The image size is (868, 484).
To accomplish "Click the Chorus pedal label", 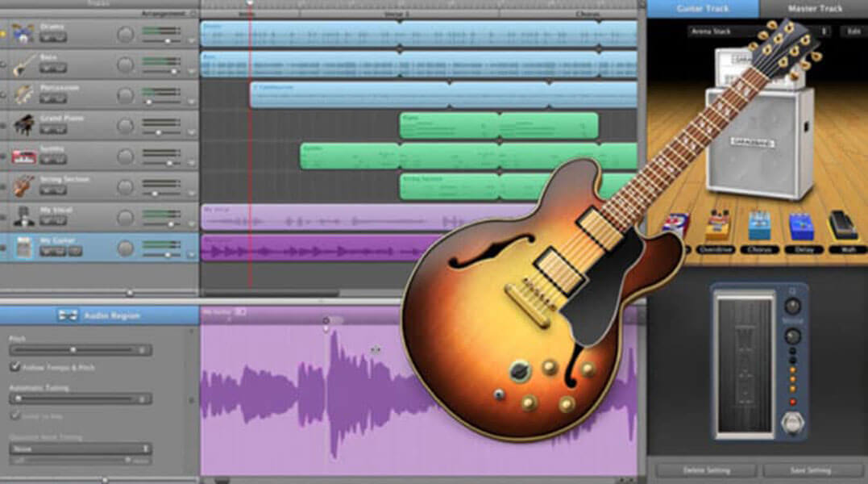I will click(x=759, y=250).
